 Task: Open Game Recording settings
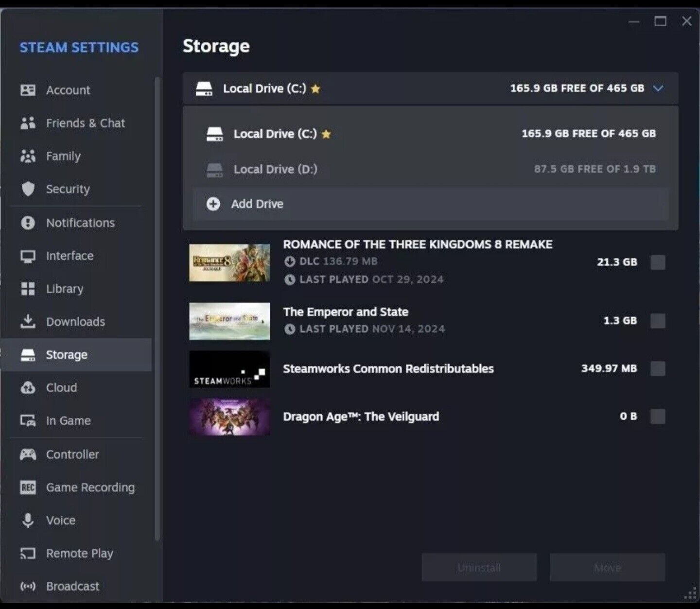click(x=76, y=487)
